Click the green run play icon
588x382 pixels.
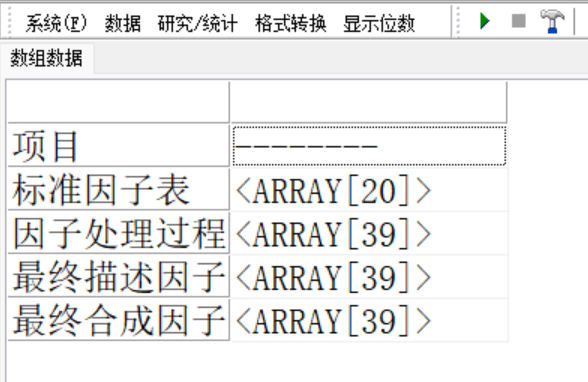click(484, 21)
